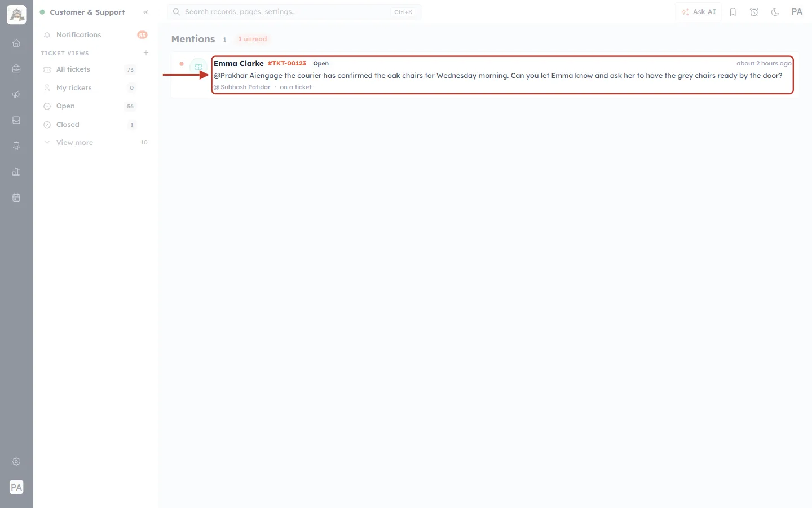
Task: Open the calendar icon in left rail
Action: click(16, 198)
